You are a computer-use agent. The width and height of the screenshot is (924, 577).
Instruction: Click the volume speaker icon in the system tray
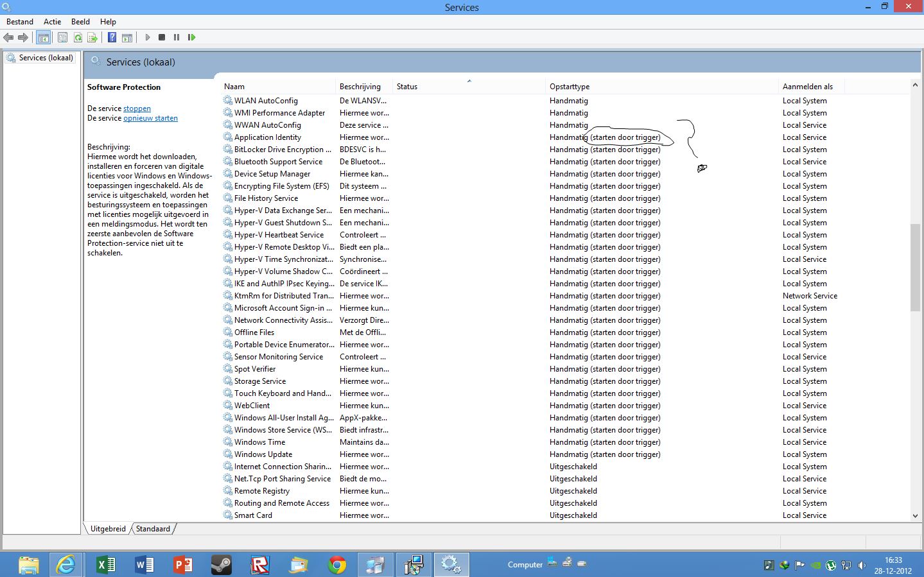(x=861, y=565)
